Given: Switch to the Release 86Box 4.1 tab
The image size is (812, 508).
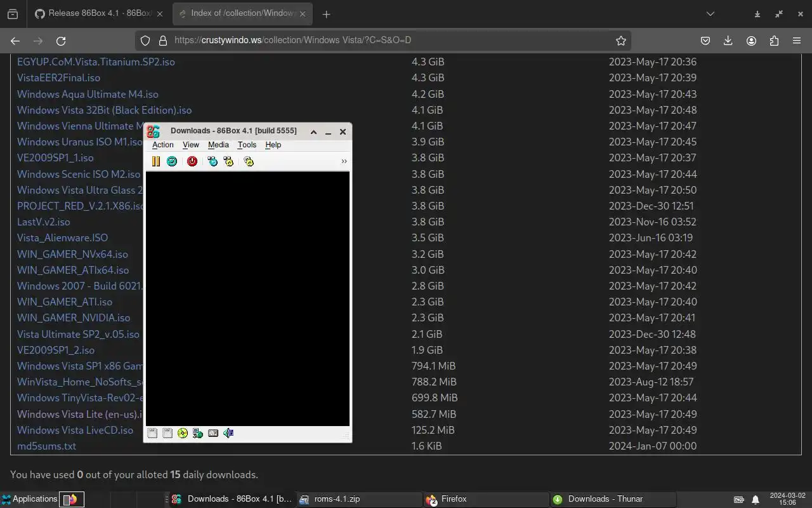Looking at the screenshot, I should tap(98, 13).
